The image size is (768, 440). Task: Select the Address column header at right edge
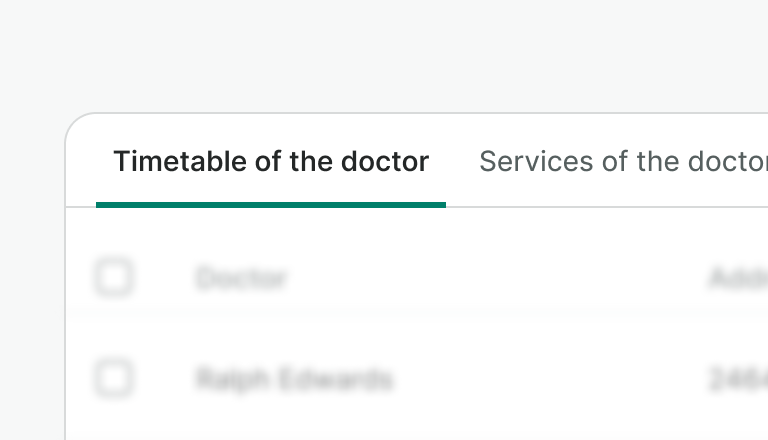(x=738, y=278)
